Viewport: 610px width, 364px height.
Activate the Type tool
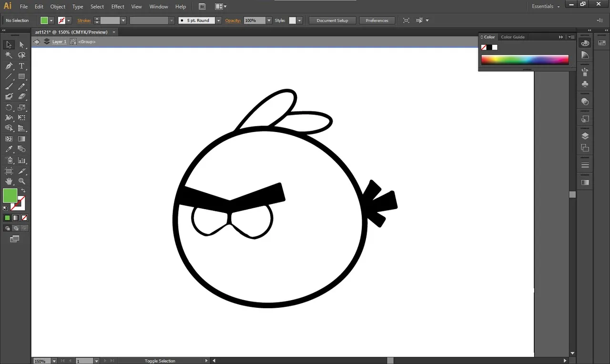tap(21, 66)
